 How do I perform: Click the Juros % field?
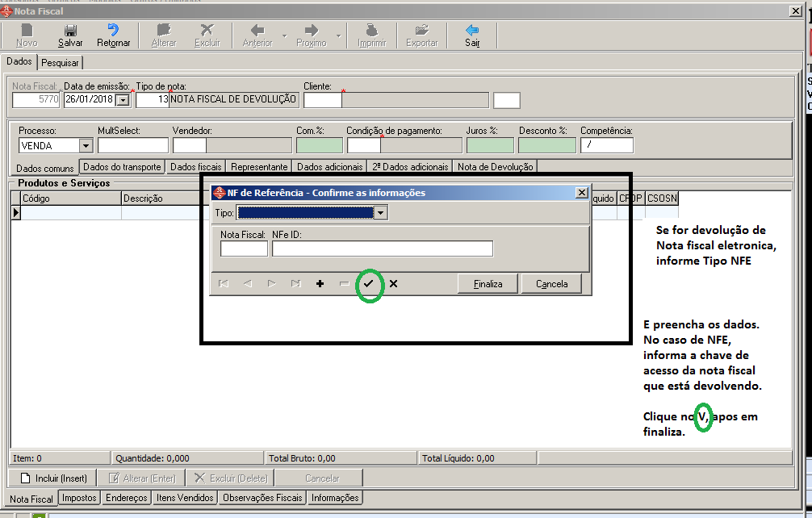490,146
